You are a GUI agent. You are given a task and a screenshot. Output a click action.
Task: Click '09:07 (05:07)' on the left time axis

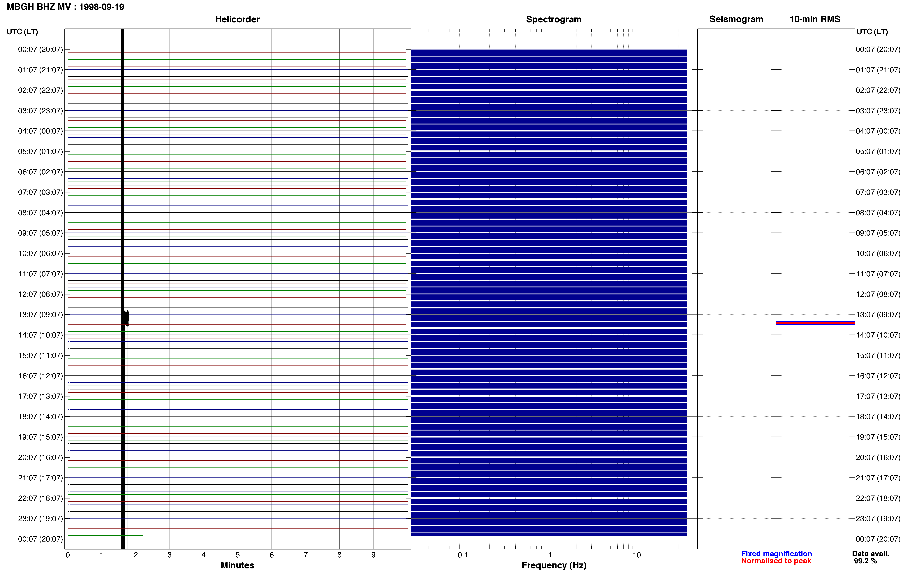click(x=41, y=233)
